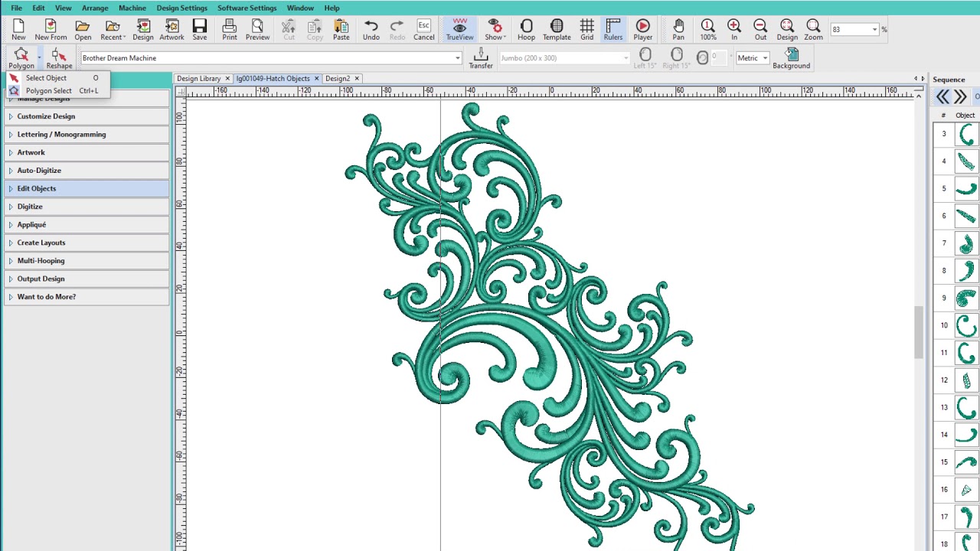Click the Cancel Esc button
Screen dimensions: 980x551
423,30
